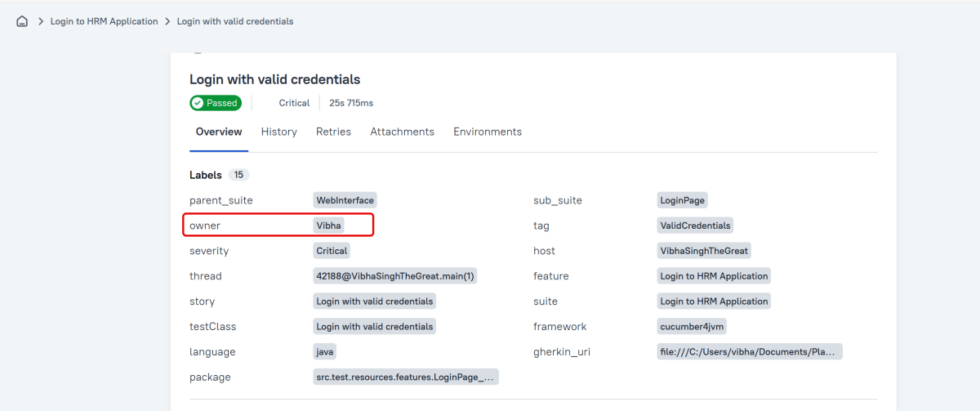Select the WebInterface parent_suite label chip
This screenshot has width=980, height=411.
coord(345,200)
